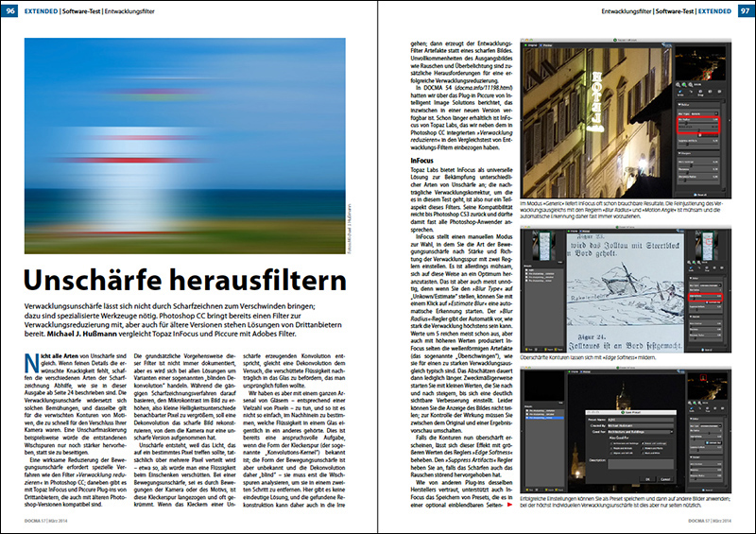Click the Suppress Artifacts slider in hotel screenshot
756x534 pixels.
[x=698, y=145]
